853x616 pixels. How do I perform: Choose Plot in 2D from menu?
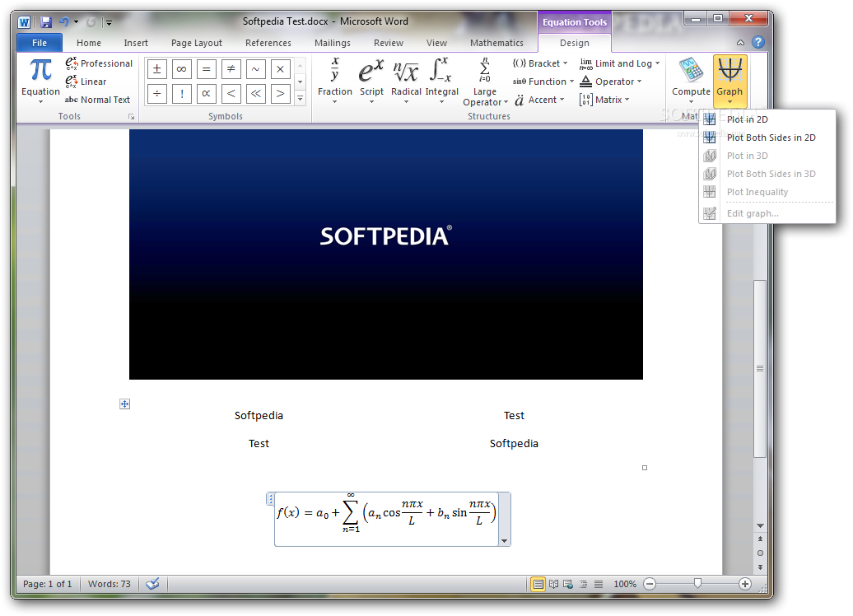767,119
